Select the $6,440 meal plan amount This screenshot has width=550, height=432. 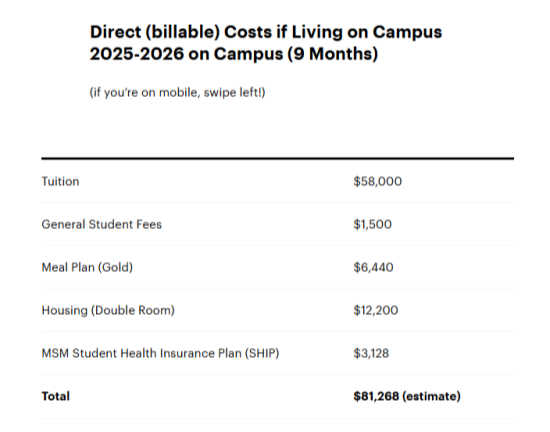point(373,268)
